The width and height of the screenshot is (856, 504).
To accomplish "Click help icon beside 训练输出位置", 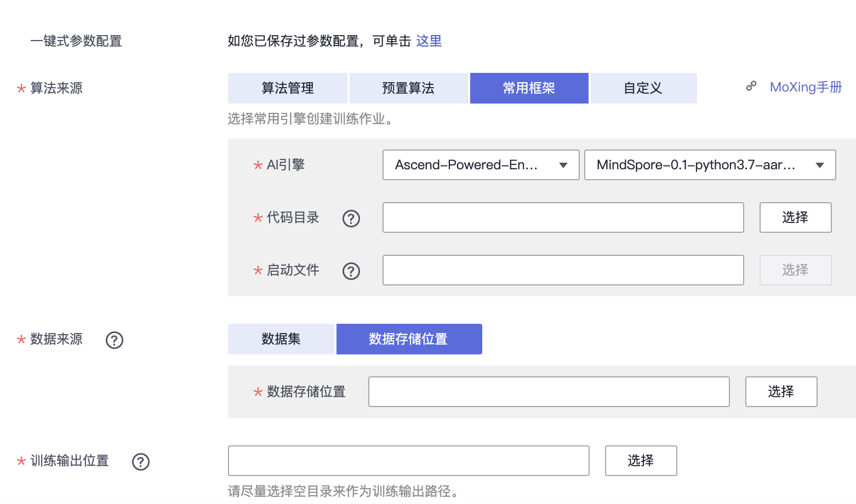I will pos(140,462).
